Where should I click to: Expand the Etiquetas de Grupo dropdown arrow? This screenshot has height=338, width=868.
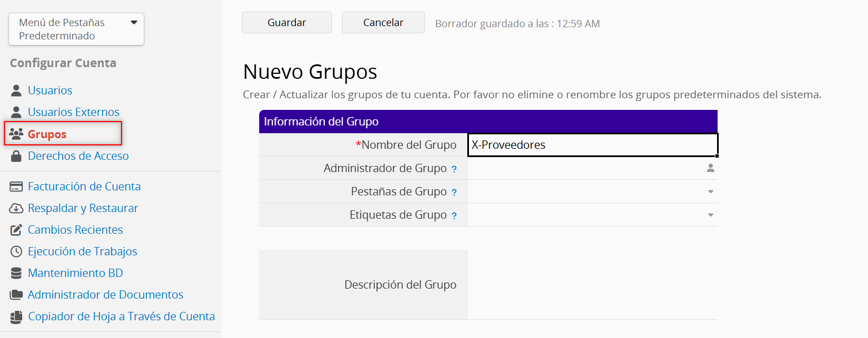[710, 215]
